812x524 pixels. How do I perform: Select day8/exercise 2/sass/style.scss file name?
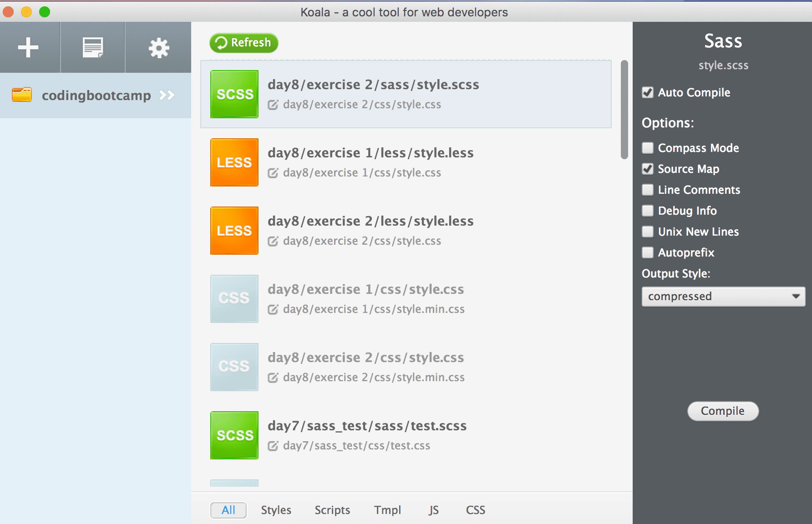click(373, 85)
